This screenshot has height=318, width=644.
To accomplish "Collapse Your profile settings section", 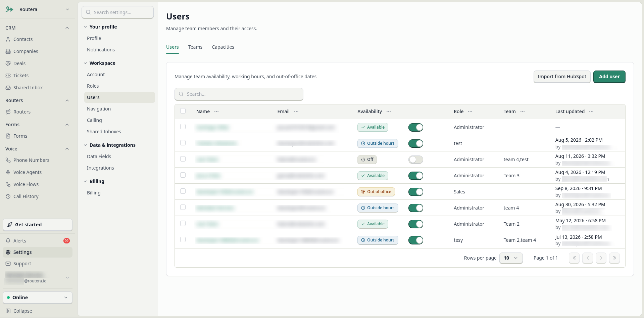I will pos(85,27).
